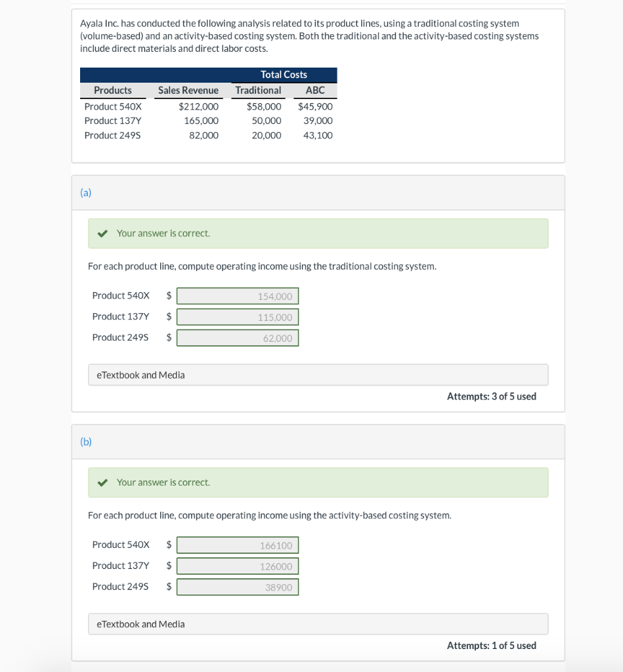Select the 82,000 sales revenue cell
The width and height of the screenshot is (623, 672).
tap(204, 135)
